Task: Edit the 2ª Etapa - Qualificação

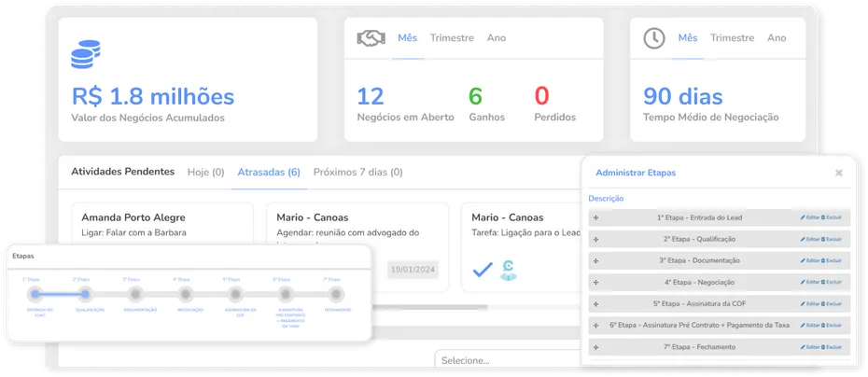Action: coord(810,239)
